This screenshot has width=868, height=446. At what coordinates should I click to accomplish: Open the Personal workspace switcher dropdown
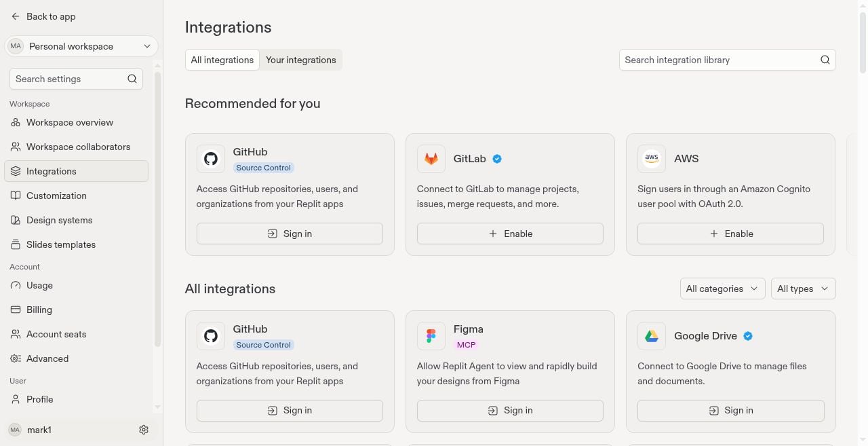(x=81, y=46)
